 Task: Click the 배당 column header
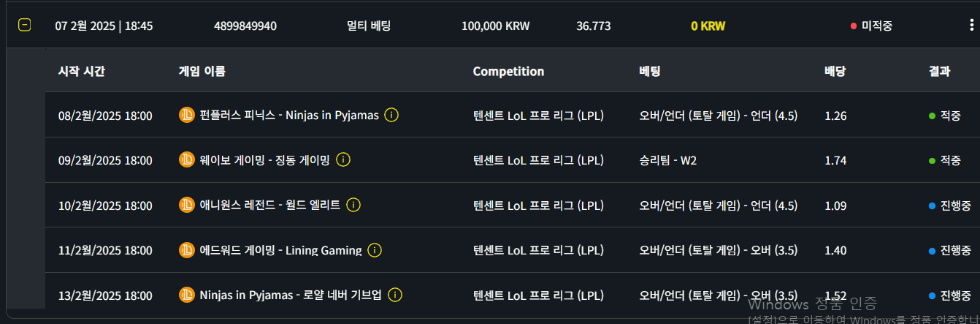click(835, 71)
